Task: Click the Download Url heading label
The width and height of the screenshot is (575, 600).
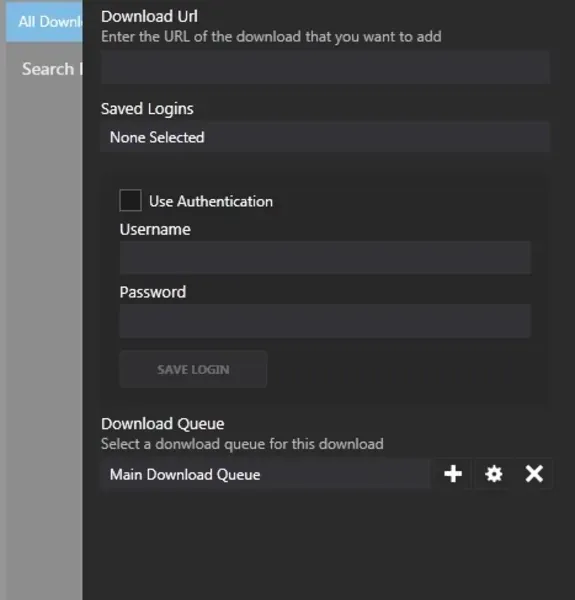Action: coord(149,16)
